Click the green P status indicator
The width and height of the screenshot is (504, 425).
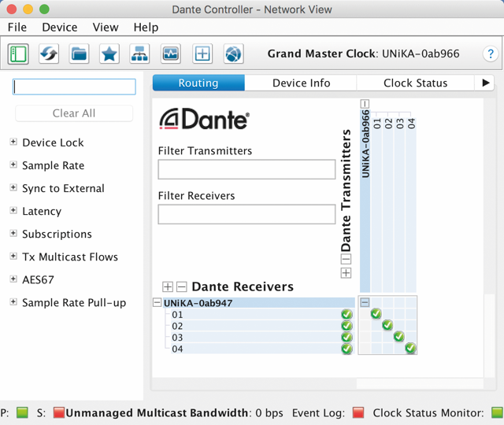pos(22,412)
